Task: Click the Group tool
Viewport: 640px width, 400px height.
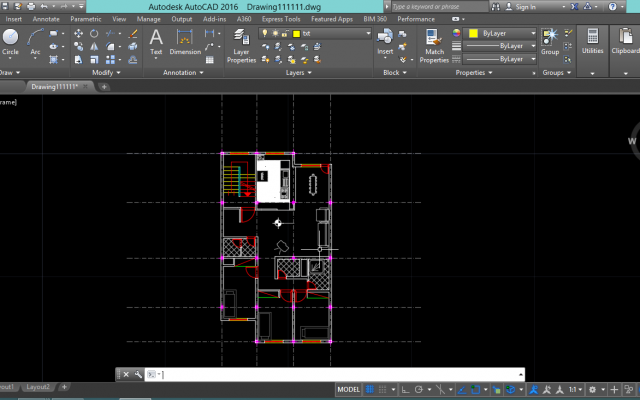Action: [550, 42]
